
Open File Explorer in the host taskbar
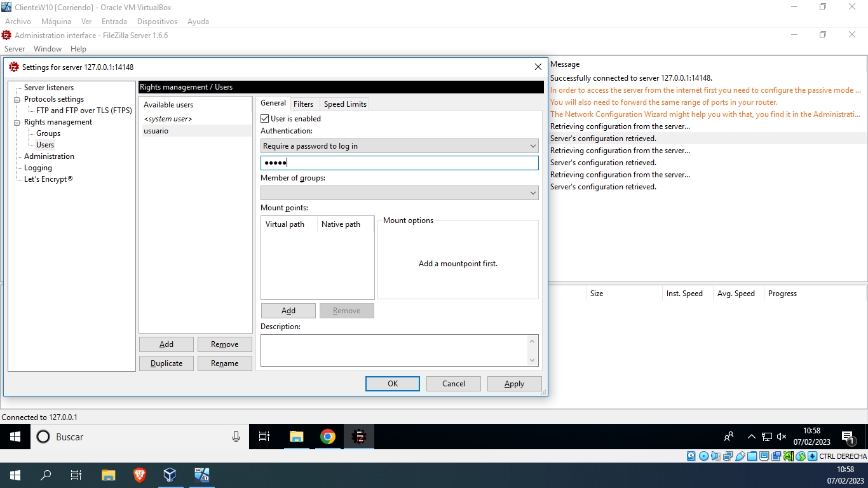coord(109,475)
